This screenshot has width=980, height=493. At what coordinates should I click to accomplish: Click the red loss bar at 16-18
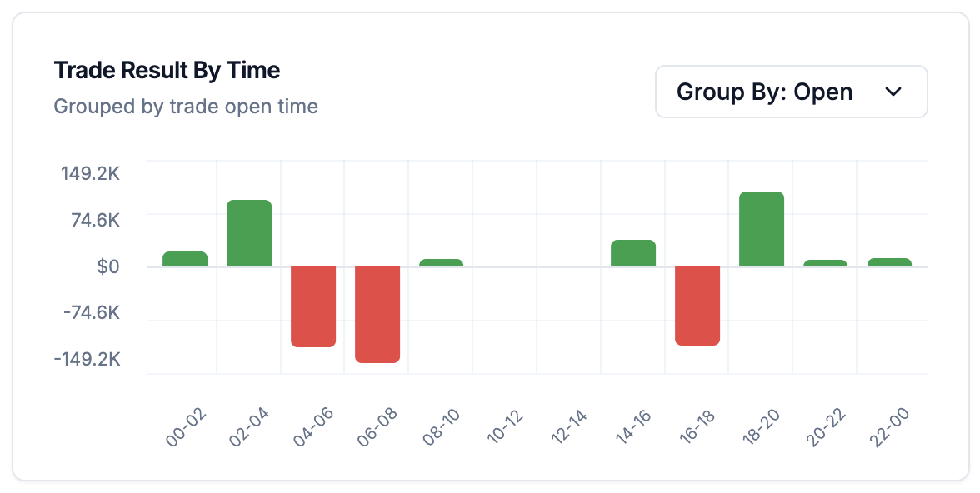pyautogui.click(x=697, y=305)
